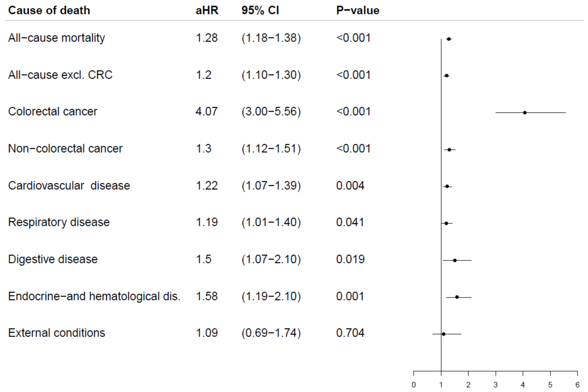This screenshot has height=392, width=588.
Task: Click the aHR column header
Action: tap(207, 11)
